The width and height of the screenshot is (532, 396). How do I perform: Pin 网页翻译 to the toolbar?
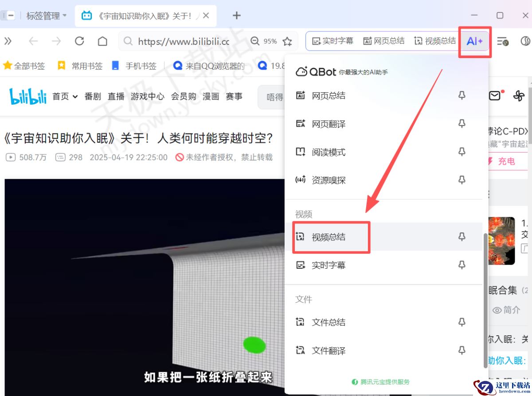(462, 124)
